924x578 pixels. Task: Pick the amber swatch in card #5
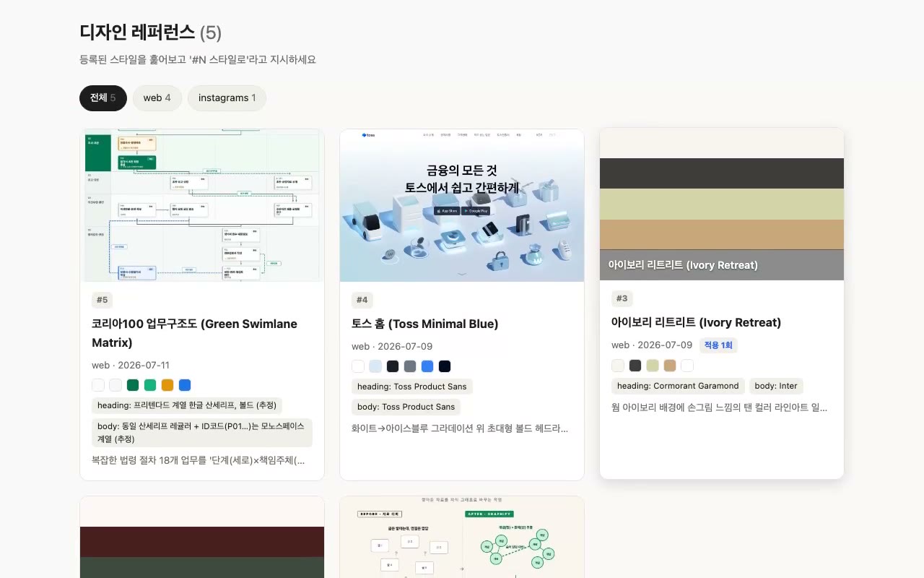[x=167, y=385]
